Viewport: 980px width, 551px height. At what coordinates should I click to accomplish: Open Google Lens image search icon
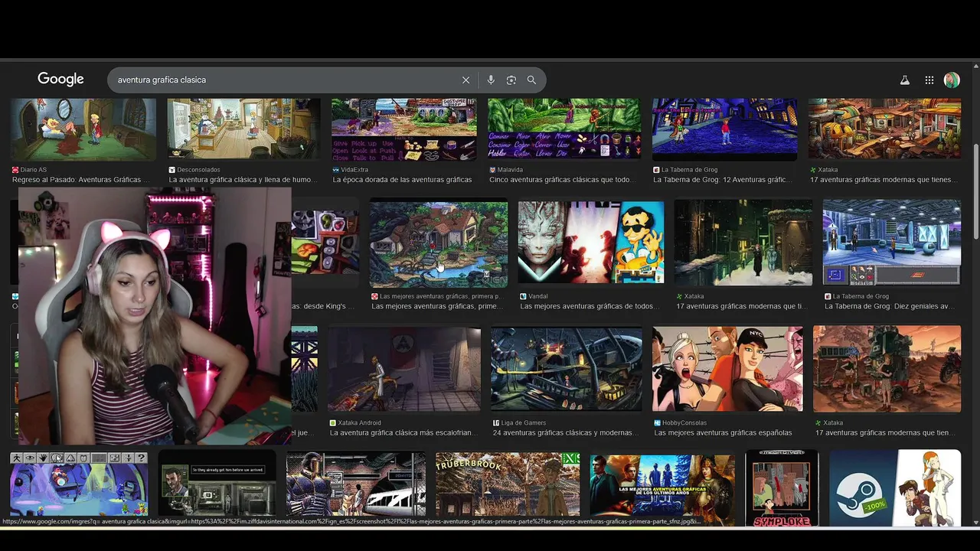(511, 80)
